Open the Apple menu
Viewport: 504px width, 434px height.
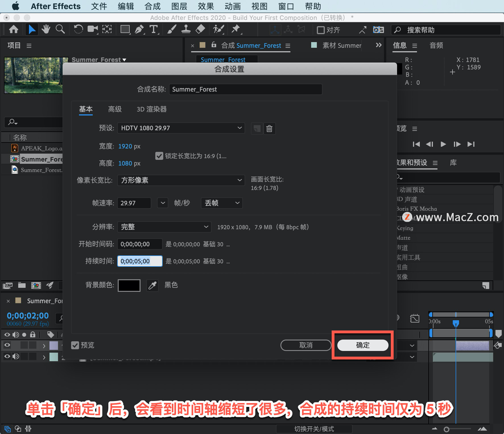click(x=16, y=6)
